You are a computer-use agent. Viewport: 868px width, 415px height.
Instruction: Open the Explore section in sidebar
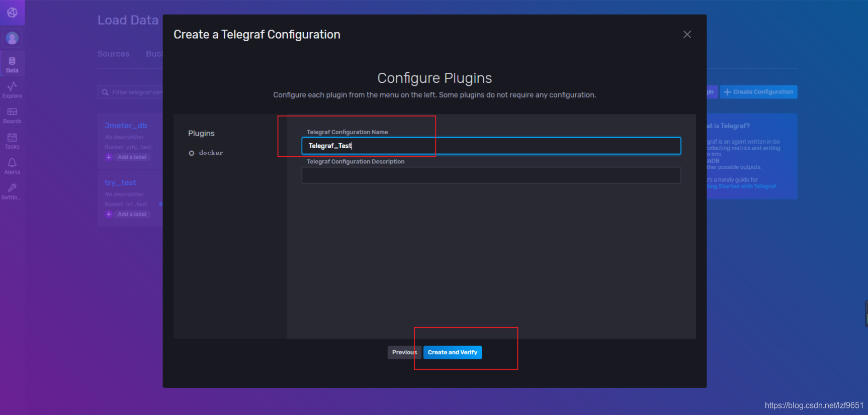[12, 90]
